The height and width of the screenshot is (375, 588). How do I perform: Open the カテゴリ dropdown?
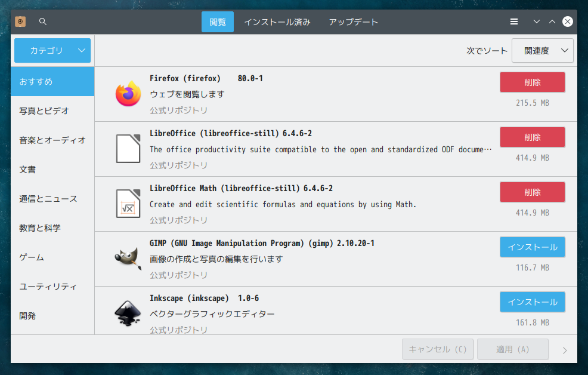[x=52, y=50]
